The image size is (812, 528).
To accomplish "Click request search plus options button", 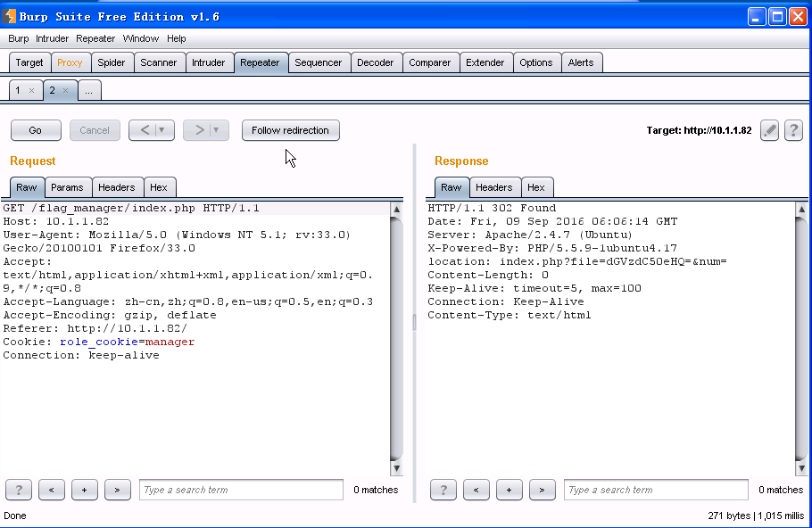I will click(85, 490).
